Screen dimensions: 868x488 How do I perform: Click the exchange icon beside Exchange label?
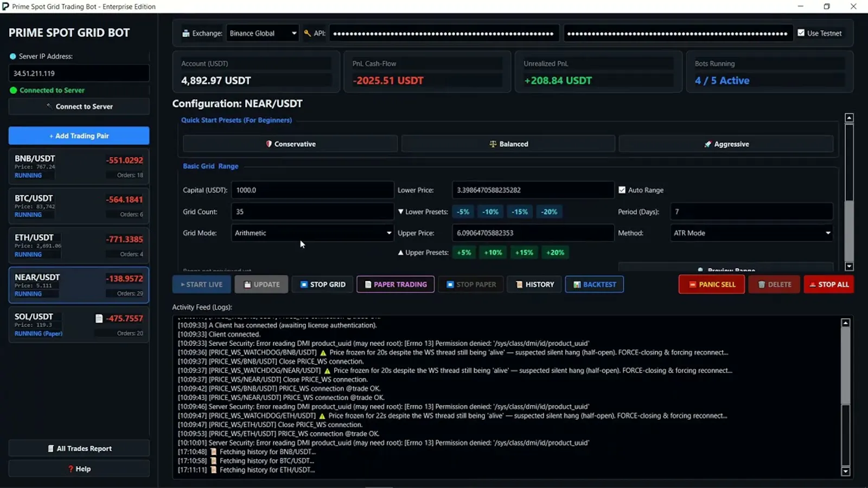pos(186,33)
